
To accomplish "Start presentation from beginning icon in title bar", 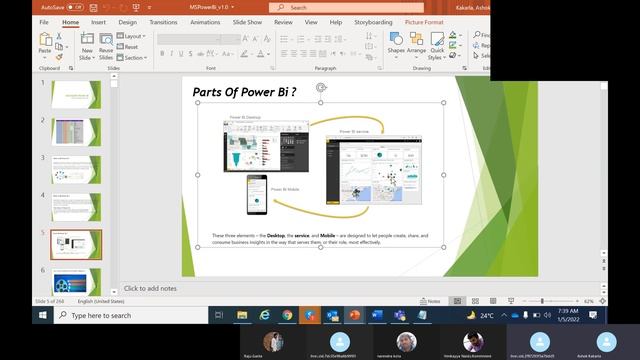I will 136,7.
